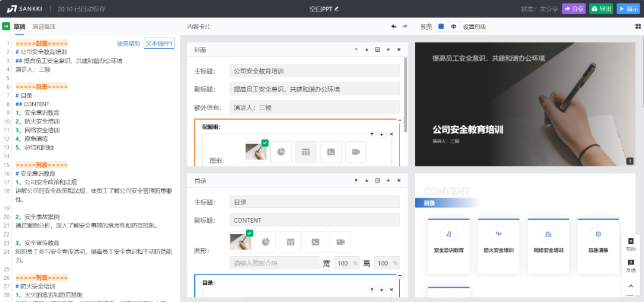Screen dimensions: 644x302
Task: Add a card after 目录
Action: (x=388, y=180)
